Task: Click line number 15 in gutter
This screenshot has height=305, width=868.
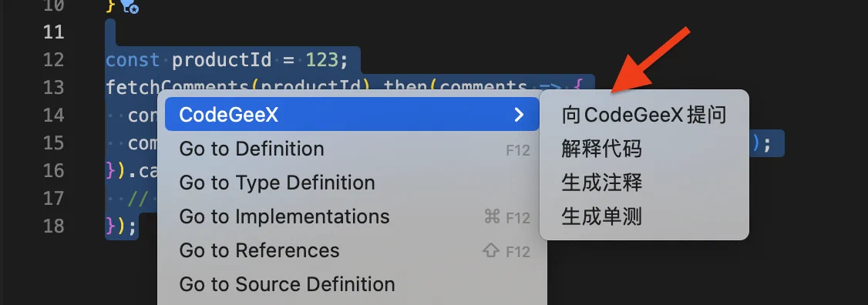Action: 54,142
